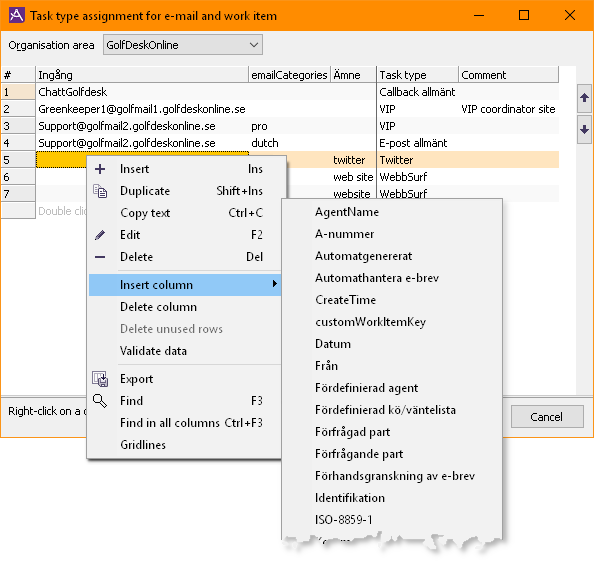594x561 pixels.
Task: Move row up with arrow button
Action: [x=584, y=98]
